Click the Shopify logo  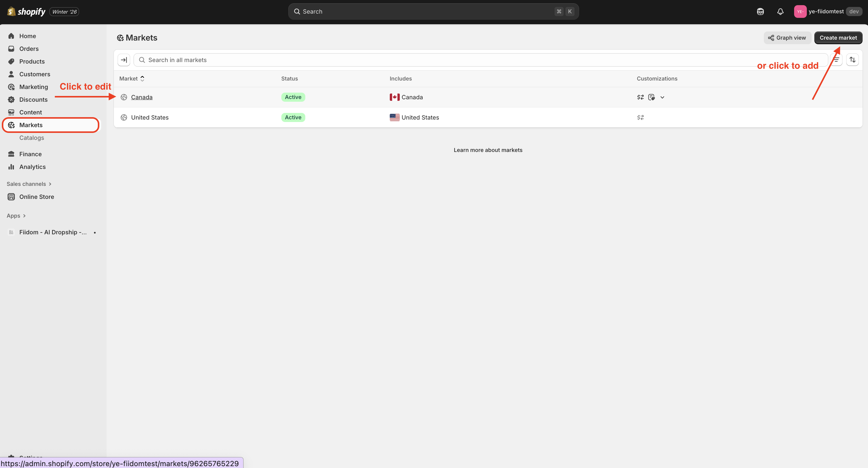26,12
